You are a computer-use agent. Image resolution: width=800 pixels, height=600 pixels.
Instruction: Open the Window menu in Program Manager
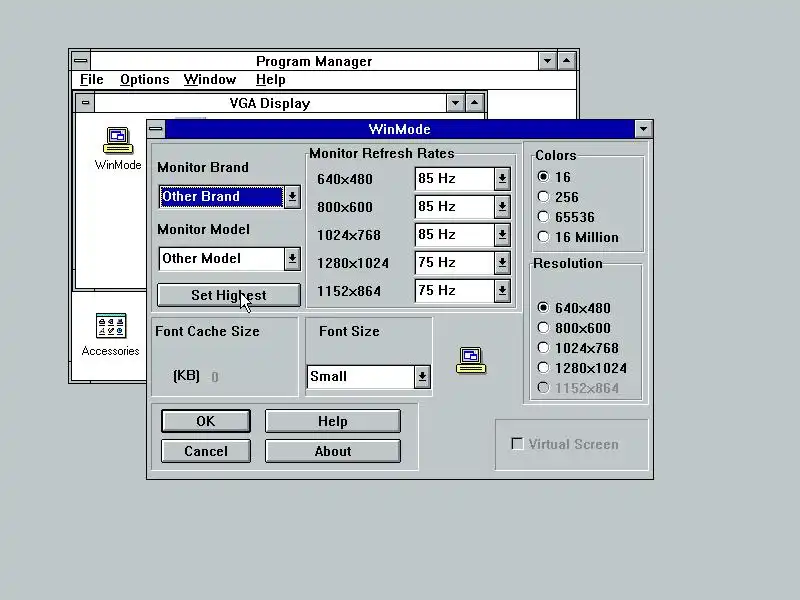210,80
